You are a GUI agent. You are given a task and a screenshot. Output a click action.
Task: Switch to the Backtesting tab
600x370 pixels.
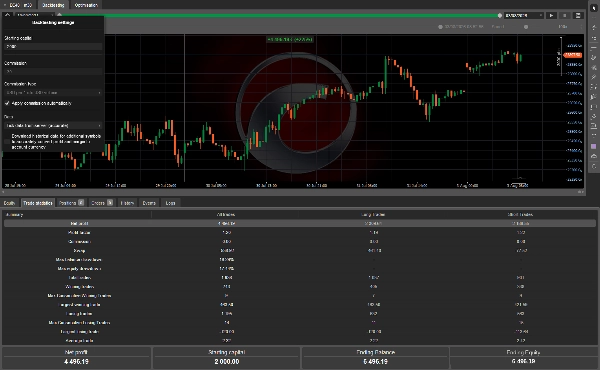(x=53, y=5)
